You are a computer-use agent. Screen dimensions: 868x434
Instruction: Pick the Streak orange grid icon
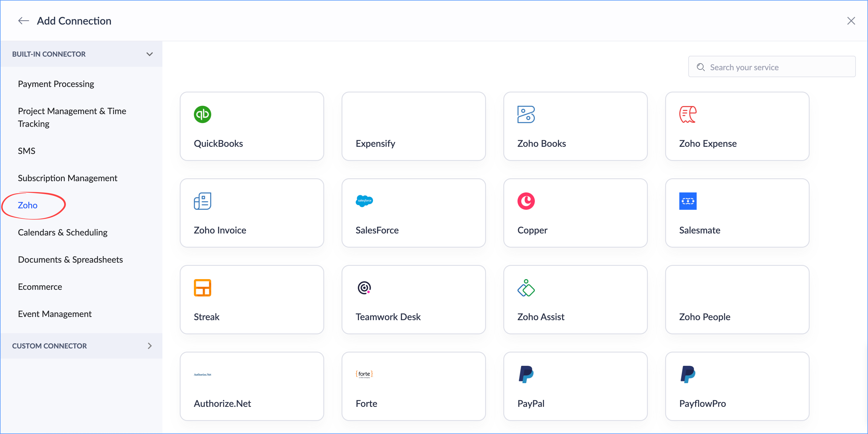pos(202,288)
